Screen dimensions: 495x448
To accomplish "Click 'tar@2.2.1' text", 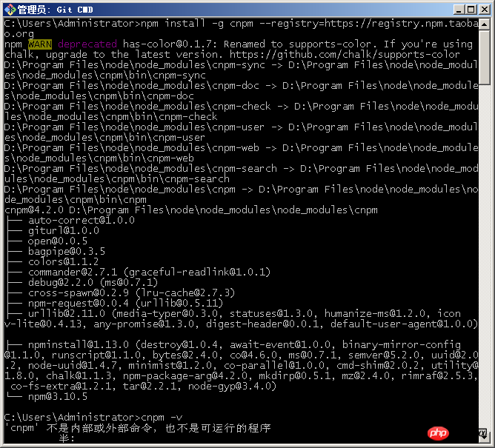I will pos(150,386).
